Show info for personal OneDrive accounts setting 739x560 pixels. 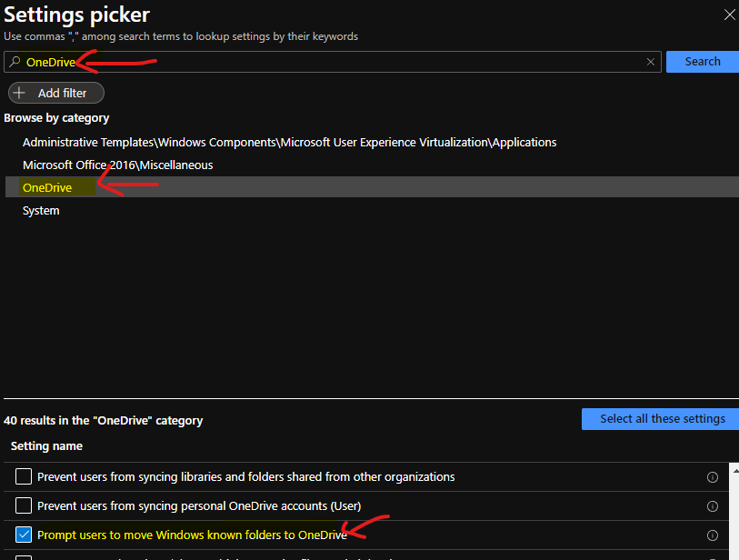point(712,506)
